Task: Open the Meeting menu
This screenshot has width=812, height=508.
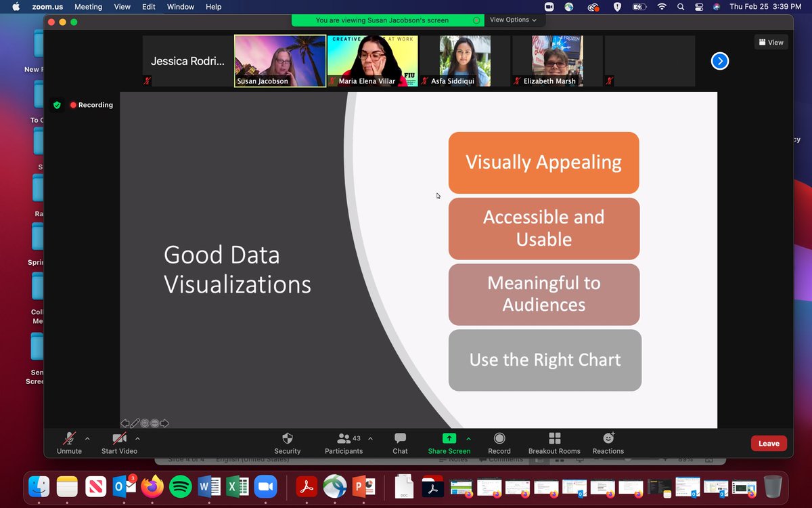Action: pyautogui.click(x=88, y=7)
